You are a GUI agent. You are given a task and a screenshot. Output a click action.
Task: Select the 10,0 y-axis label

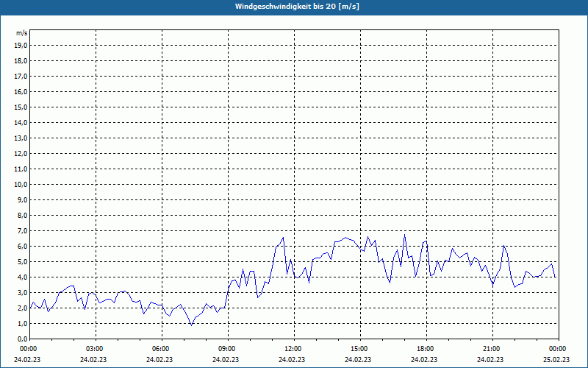[21, 185]
